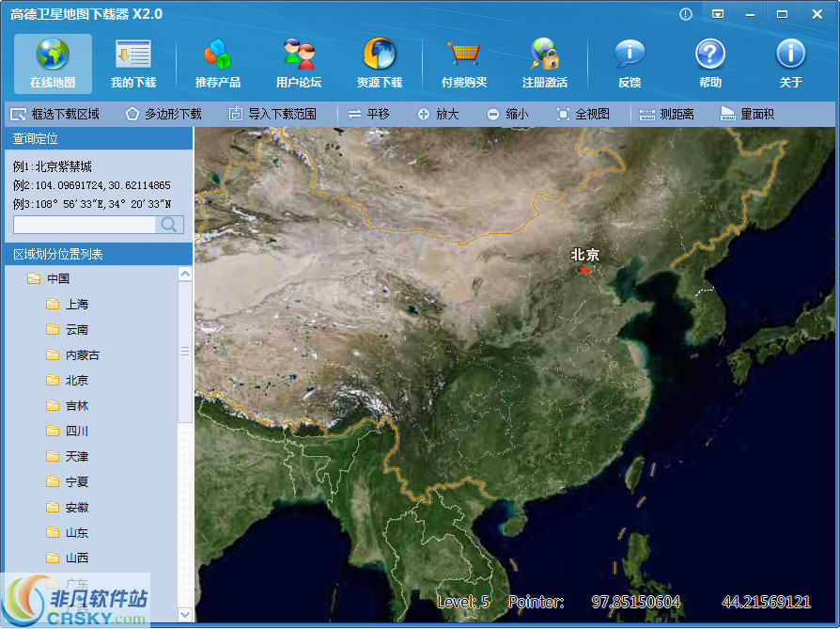
Task: Click the latitude value 44.21569121
Action: (x=766, y=602)
